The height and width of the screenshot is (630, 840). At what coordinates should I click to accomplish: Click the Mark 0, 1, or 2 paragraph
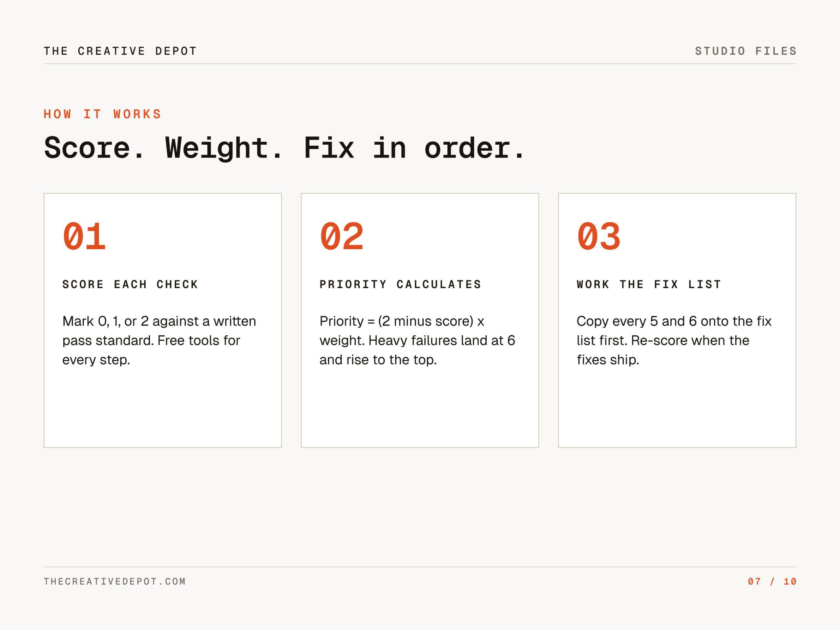pos(159,340)
